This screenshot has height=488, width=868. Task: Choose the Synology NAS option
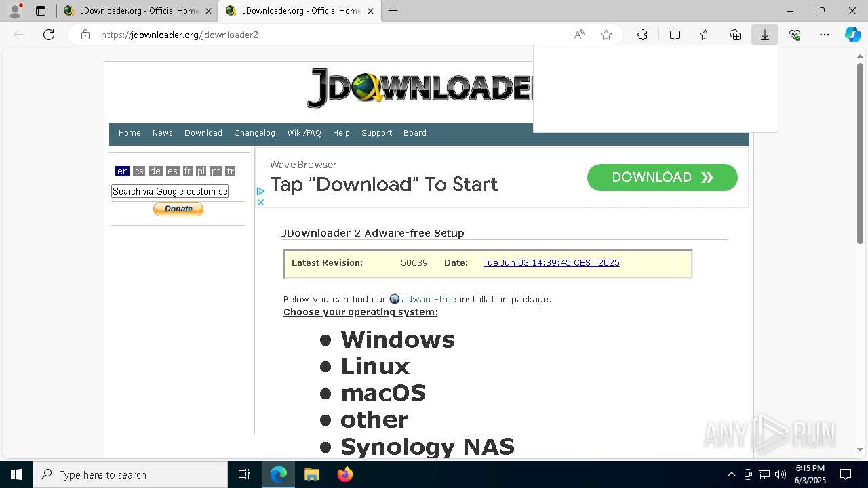tap(427, 447)
